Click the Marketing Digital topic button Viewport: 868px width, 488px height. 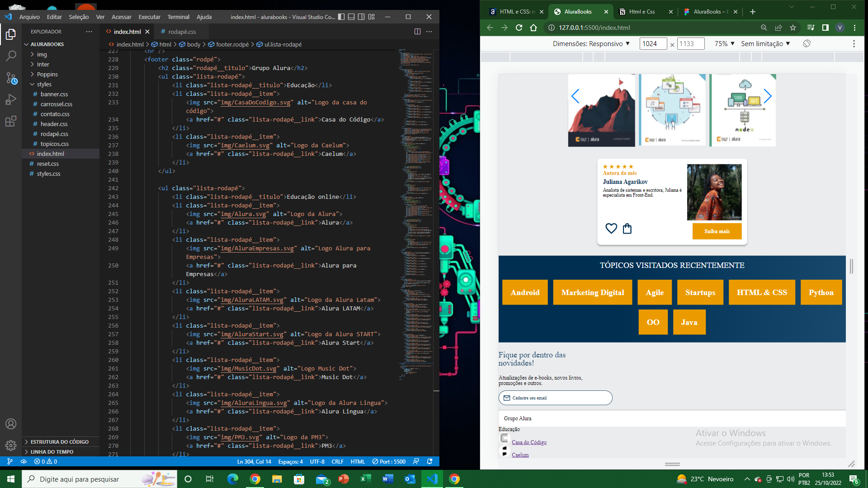coord(593,292)
